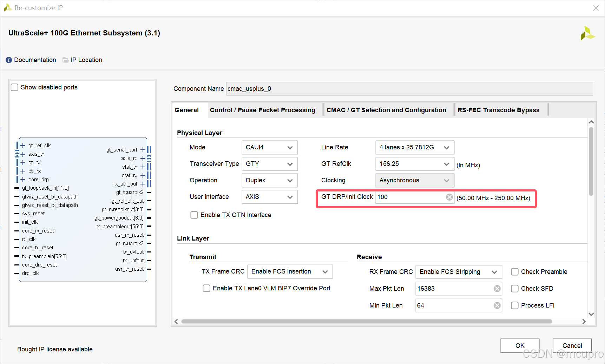Tick the Process LFI checkbox
The image size is (605, 364).
pos(515,305)
